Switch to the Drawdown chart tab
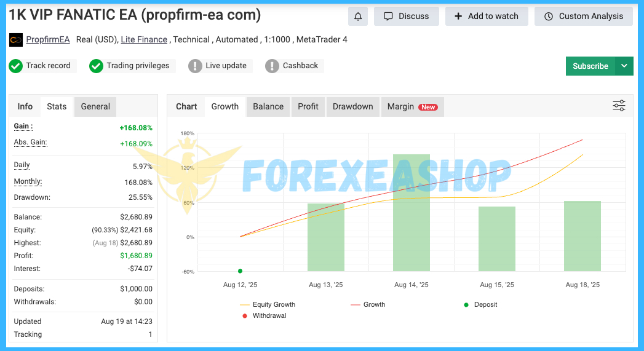The image size is (644, 351). tap(352, 106)
